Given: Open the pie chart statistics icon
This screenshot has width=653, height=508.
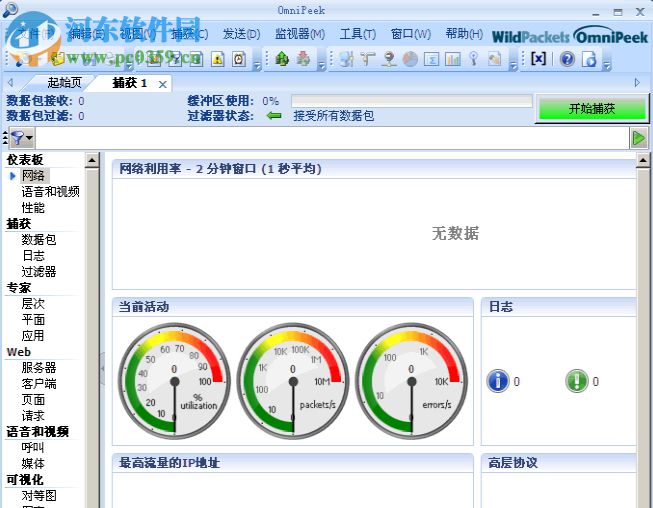Looking at the screenshot, I should pyautogui.click(x=410, y=59).
